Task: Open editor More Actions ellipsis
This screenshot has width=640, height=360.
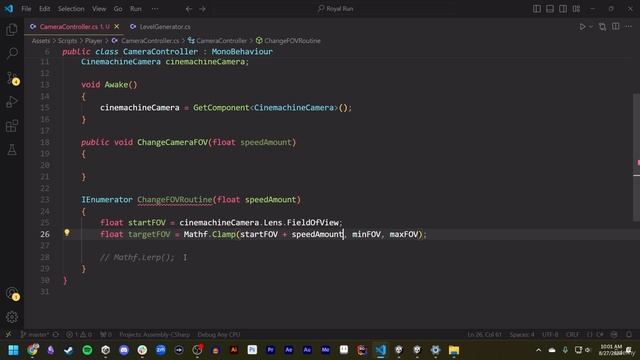Action: click(629, 27)
